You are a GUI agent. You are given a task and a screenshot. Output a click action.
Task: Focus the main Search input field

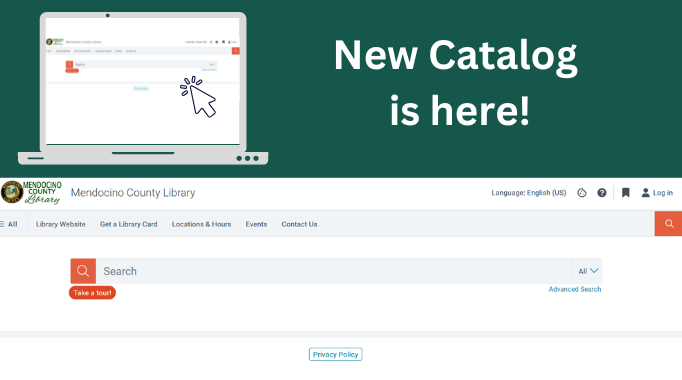coord(334,271)
